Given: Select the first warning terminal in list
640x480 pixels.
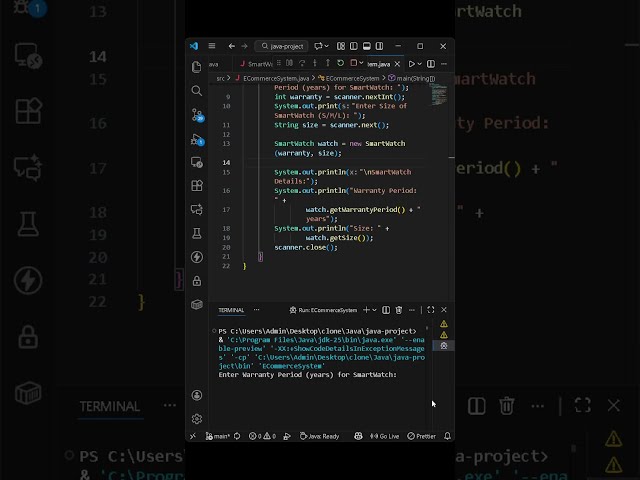Looking at the screenshot, I should tap(444, 324).
